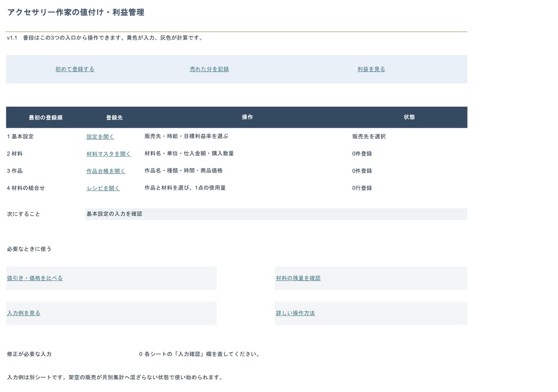Select the v1.1 version note line
The height and width of the screenshot is (392, 558).
coord(105,38)
